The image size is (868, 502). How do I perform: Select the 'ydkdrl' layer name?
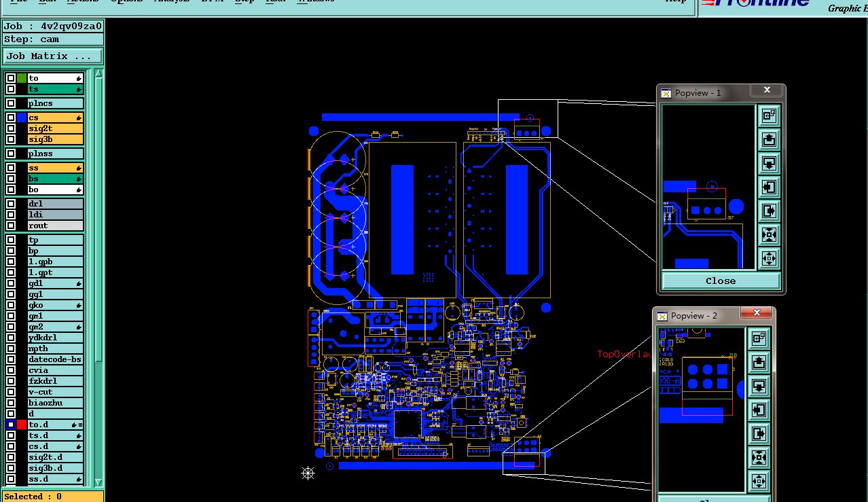[x=55, y=338]
